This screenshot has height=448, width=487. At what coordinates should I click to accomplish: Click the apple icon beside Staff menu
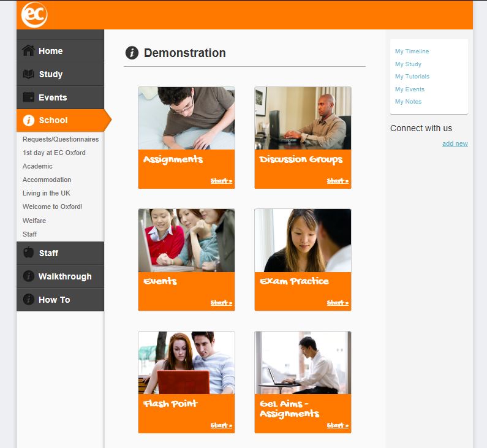pos(29,252)
